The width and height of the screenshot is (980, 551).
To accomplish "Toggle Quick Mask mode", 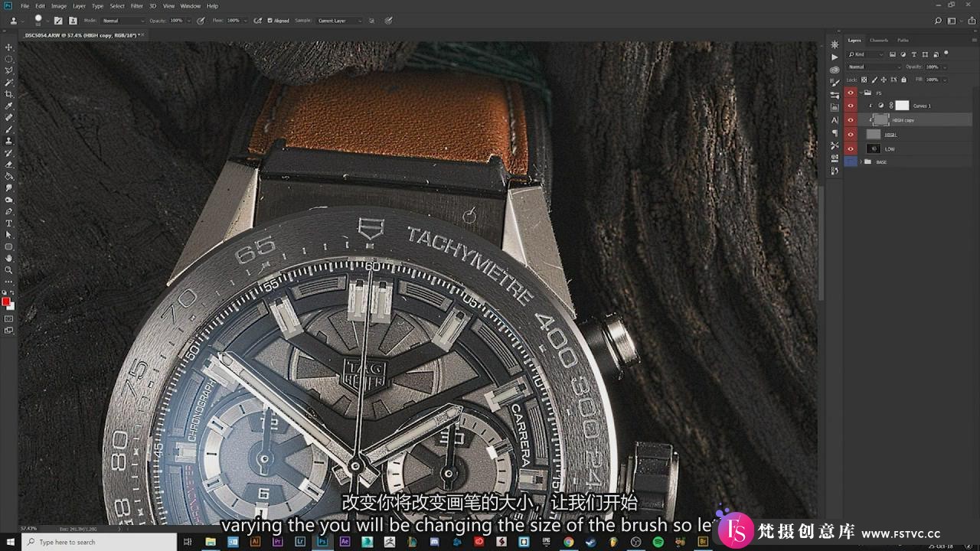I will [9, 318].
